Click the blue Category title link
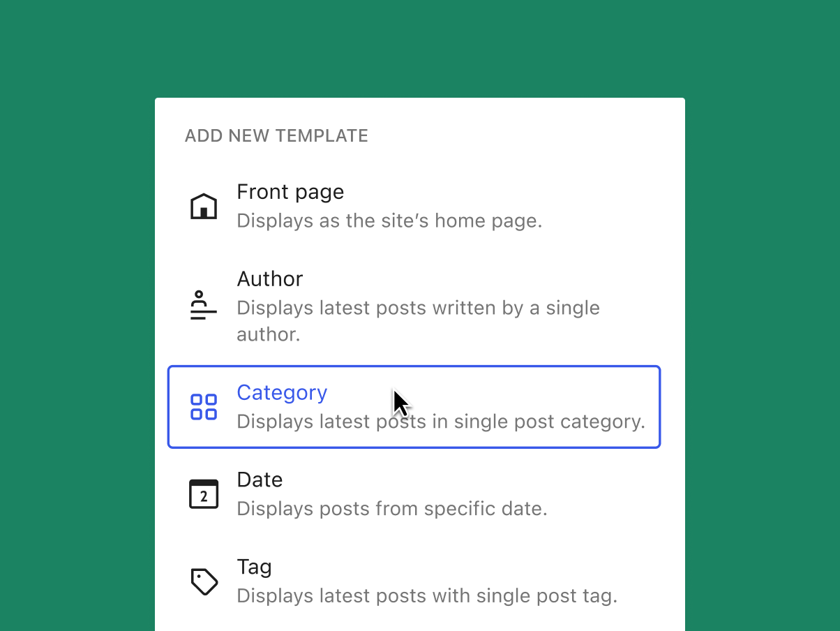Image resolution: width=840 pixels, height=631 pixels. click(282, 392)
